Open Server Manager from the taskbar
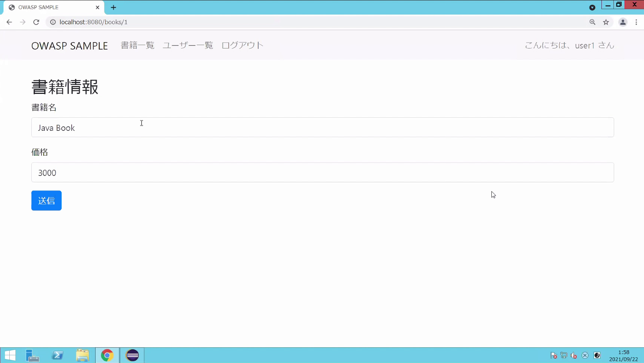The image size is (644, 363). (x=33, y=355)
